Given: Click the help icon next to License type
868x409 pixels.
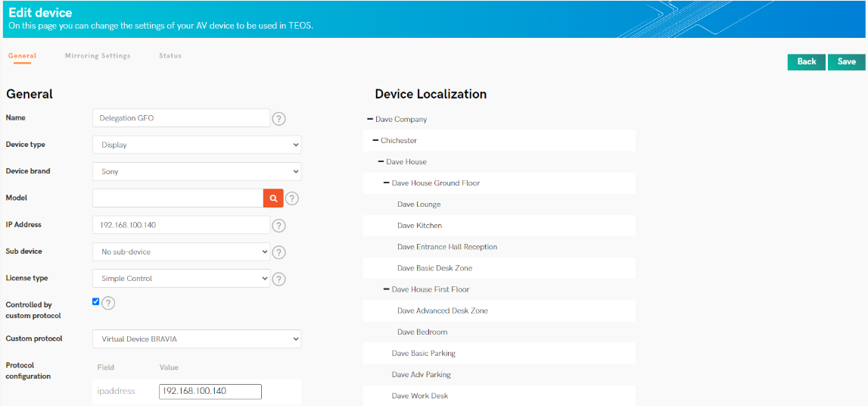Looking at the screenshot, I should tap(279, 279).
